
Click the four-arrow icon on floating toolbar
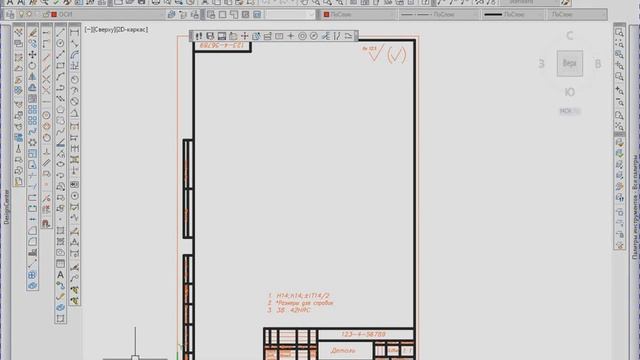pyautogui.click(x=244, y=36)
